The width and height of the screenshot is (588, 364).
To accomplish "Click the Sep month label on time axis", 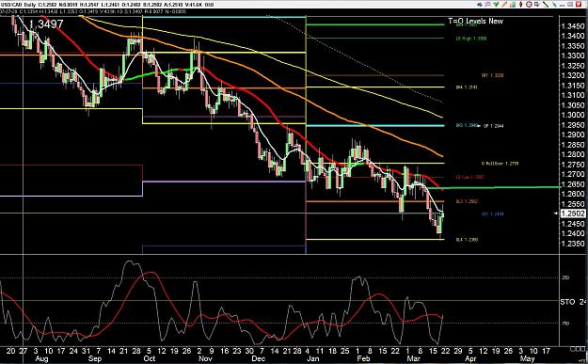I will [94, 358].
